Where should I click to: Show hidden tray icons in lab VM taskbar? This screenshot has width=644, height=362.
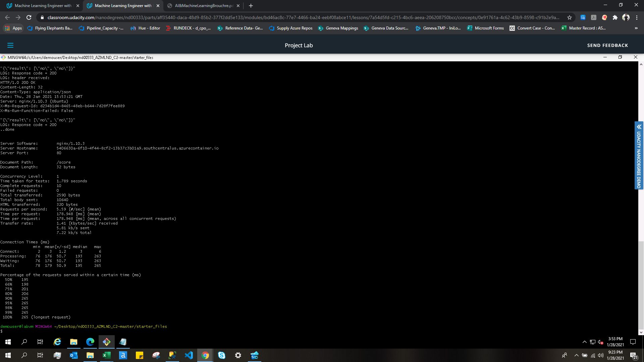coord(585,342)
